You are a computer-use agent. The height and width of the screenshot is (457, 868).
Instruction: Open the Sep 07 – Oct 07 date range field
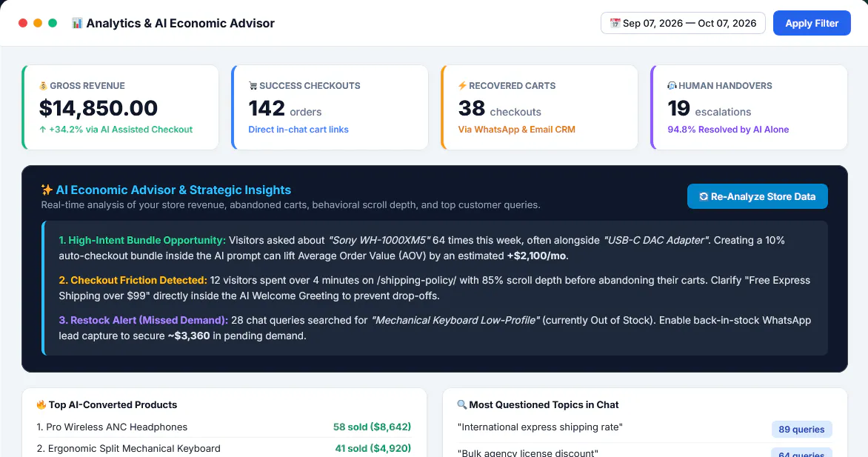[x=683, y=23]
